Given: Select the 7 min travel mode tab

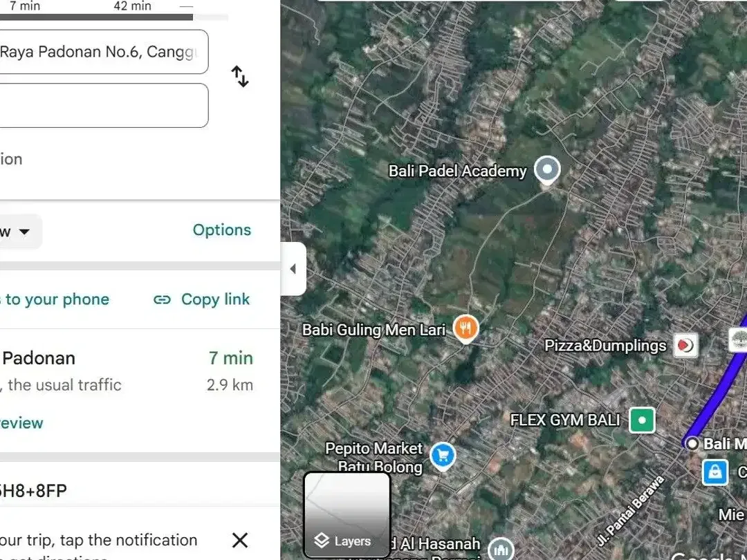Looking at the screenshot, I should click(x=25, y=7).
